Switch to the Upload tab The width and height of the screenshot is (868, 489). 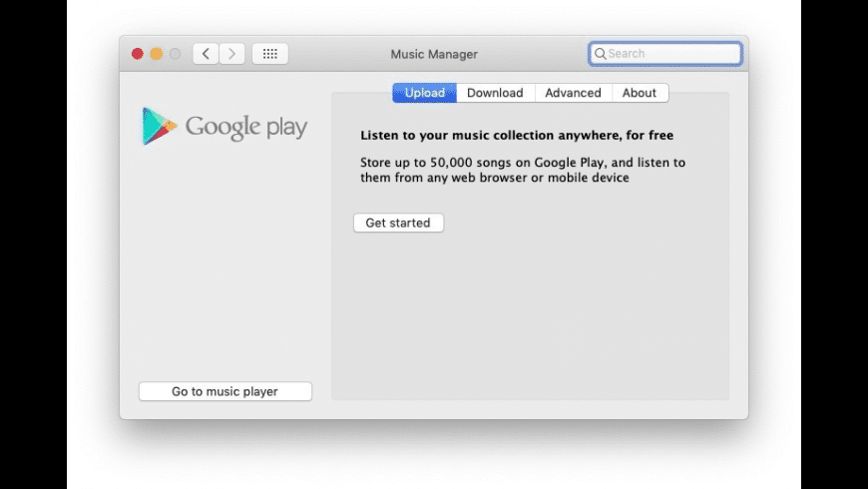[x=425, y=93]
